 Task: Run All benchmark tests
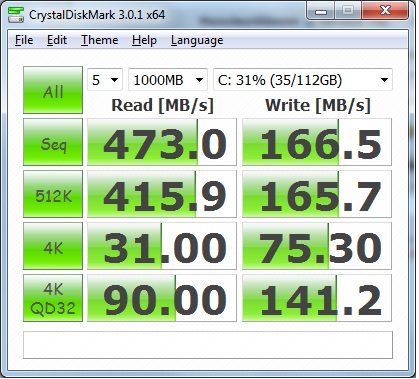pyautogui.click(x=53, y=90)
